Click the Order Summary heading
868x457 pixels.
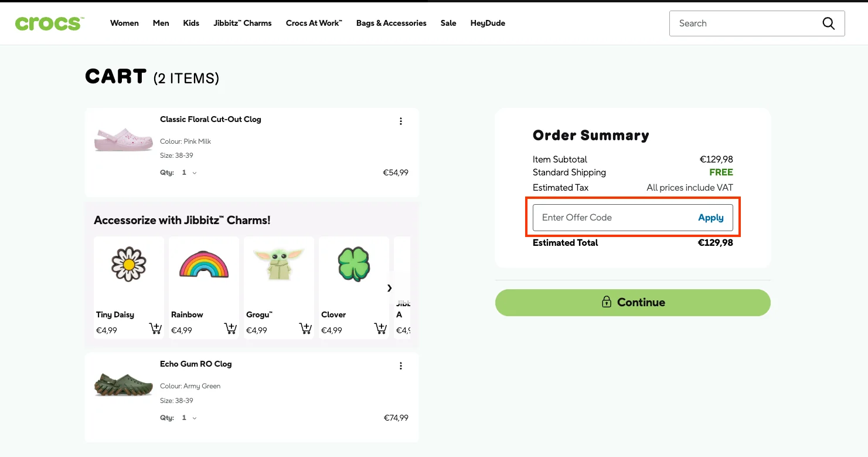pyautogui.click(x=591, y=136)
